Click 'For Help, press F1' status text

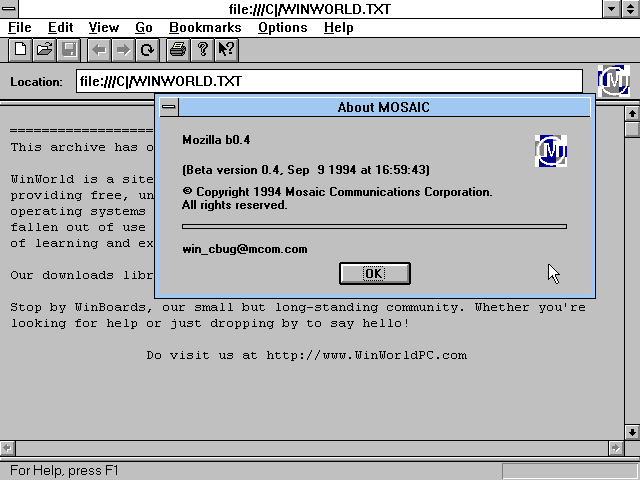(64, 471)
